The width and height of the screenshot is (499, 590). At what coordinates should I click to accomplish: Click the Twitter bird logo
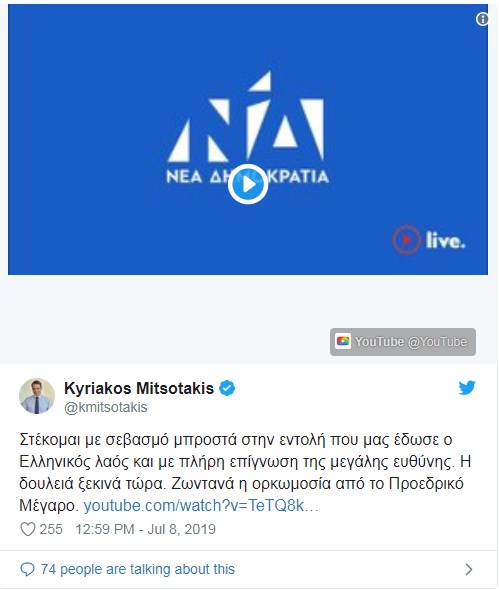[x=467, y=388]
